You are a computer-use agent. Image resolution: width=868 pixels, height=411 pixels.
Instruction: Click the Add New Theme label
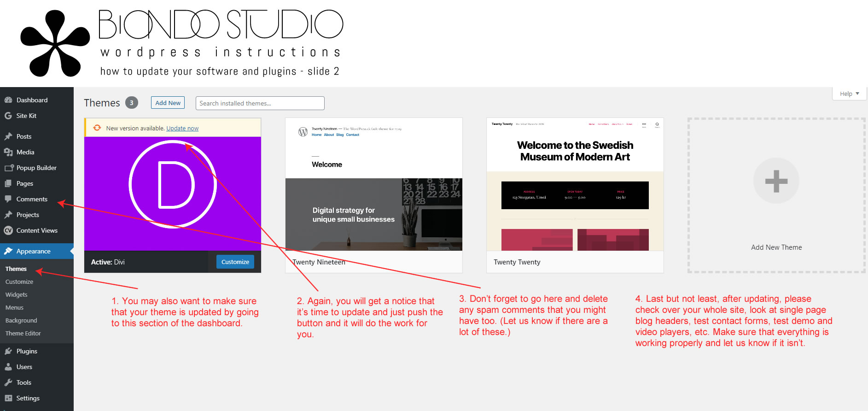click(776, 247)
